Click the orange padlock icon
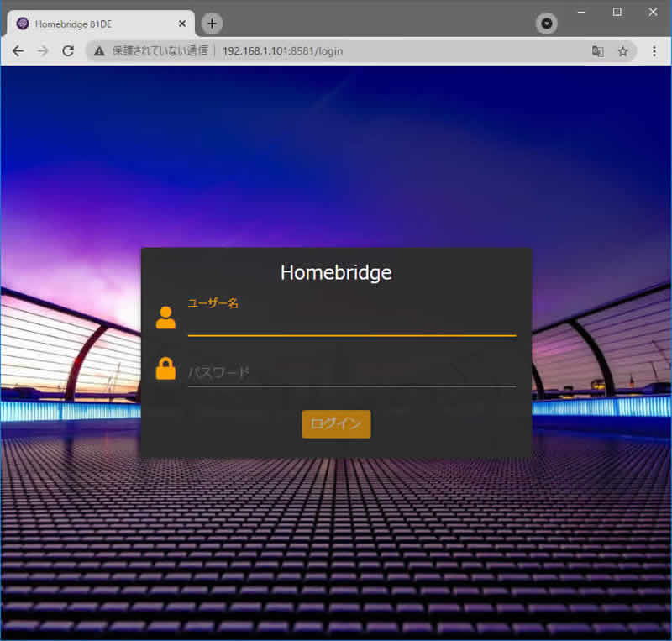Screen dimensions: 672x641 tap(165, 369)
